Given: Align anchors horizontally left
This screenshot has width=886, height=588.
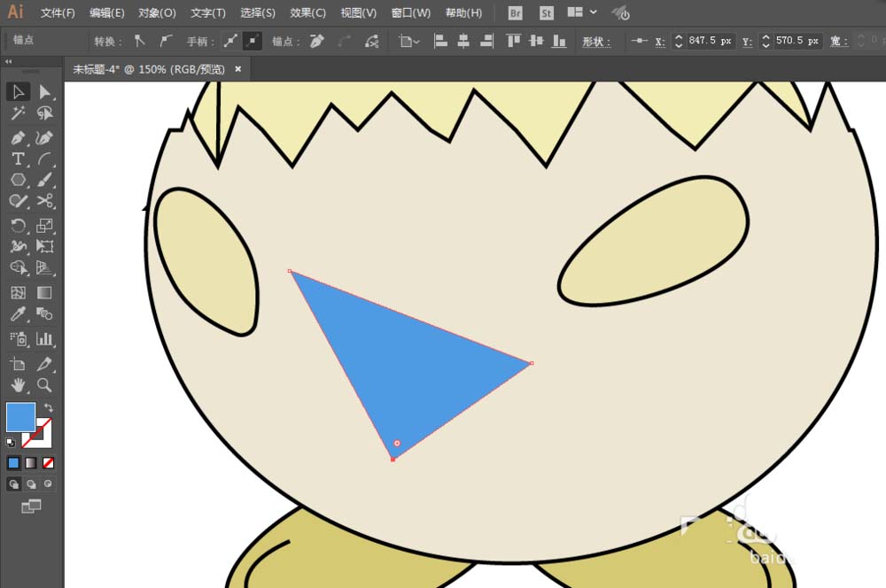Looking at the screenshot, I should point(440,41).
